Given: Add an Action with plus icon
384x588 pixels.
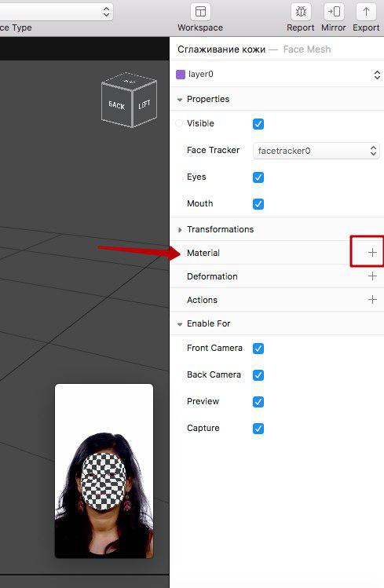Looking at the screenshot, I should coord(372,299).
